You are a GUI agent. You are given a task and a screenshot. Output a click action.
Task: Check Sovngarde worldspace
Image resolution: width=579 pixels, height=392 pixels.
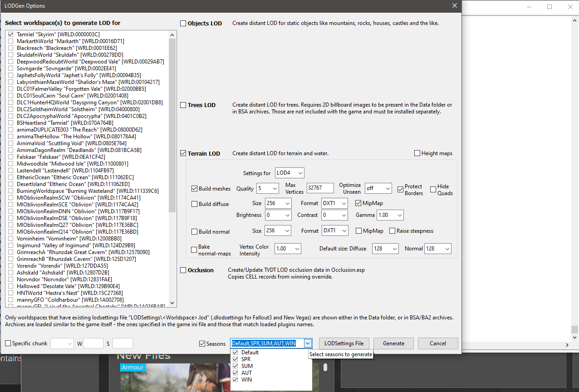tap(10, 69)
